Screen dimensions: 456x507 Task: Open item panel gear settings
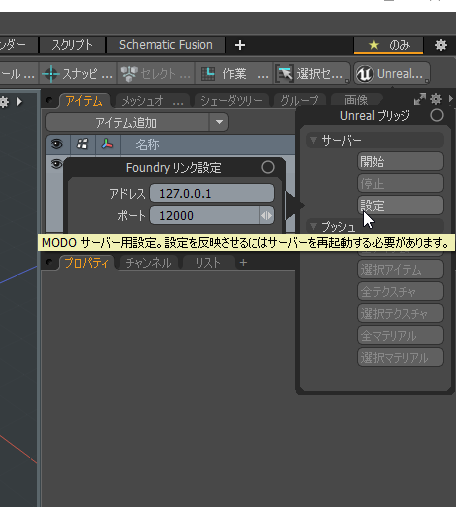click(x=436, y=99)
